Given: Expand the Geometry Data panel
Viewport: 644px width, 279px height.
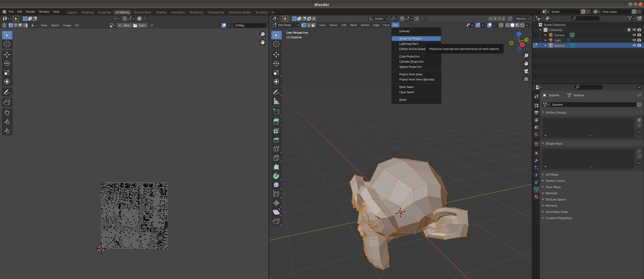Looking at the screenshot, I should [x=556, y=212].
